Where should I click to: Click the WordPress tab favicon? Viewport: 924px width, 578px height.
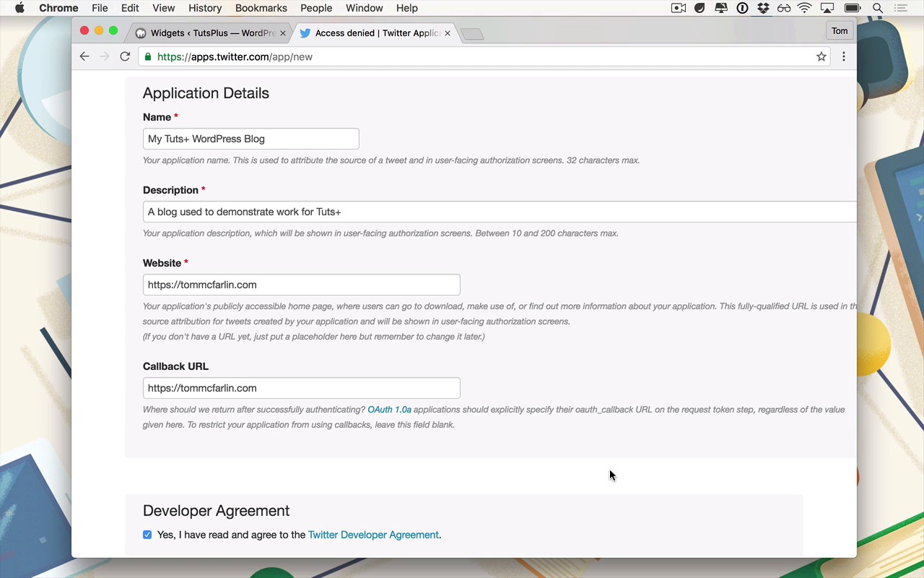pyautogui.click(x=141, y=33)
